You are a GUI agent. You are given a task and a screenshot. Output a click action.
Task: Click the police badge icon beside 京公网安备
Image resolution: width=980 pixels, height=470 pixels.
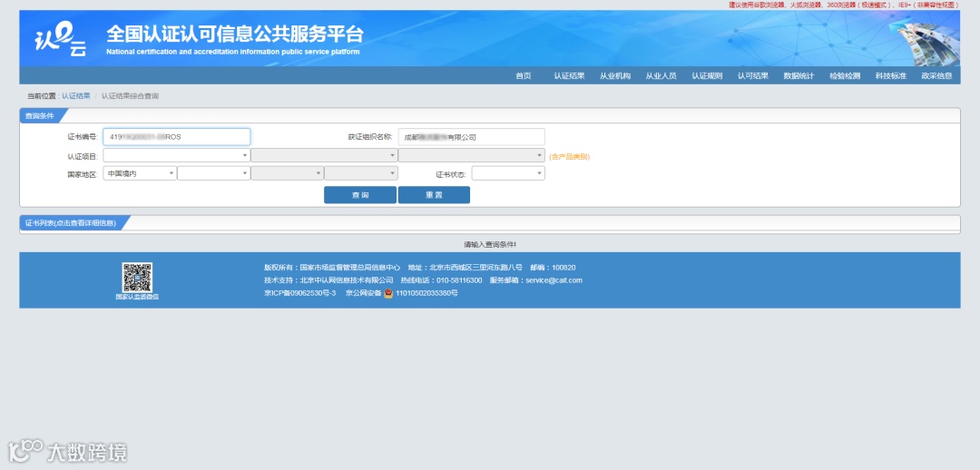pyautogui.click(x=388, y=293)
